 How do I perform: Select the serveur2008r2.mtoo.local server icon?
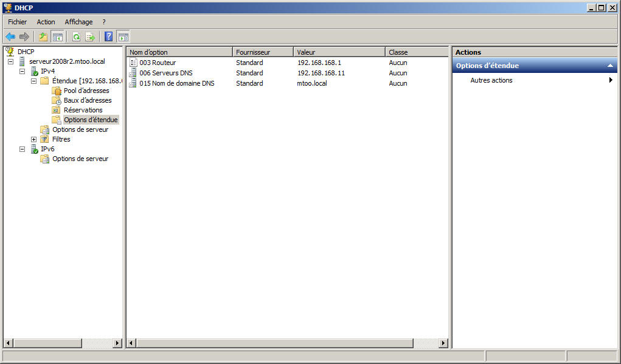point(22,61)
